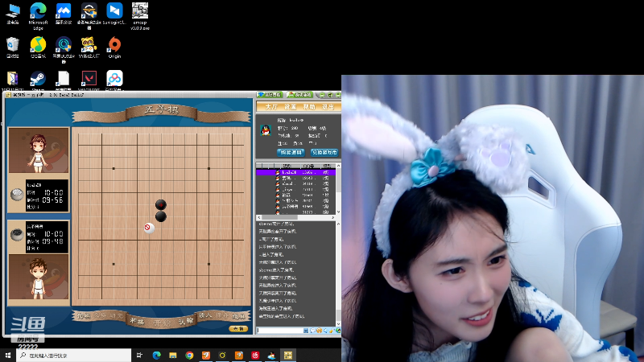This screenshot has height=362, width=644.
Task: Click the player list horizontal scrollbar
Action: (296, 217)
